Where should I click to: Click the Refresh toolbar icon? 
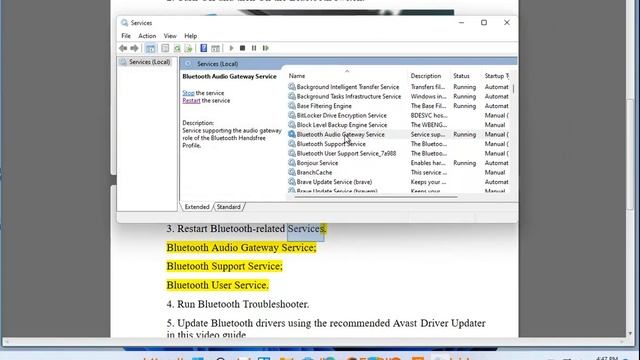[177, 48]
